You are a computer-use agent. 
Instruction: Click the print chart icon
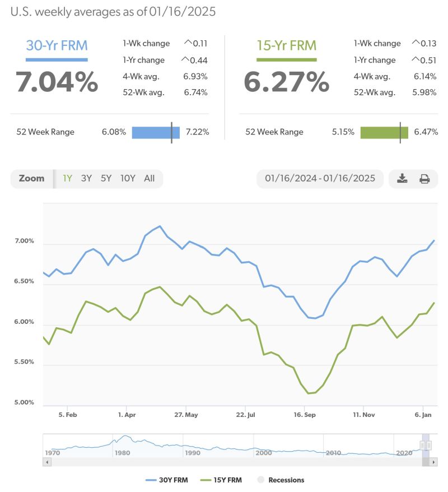pos(424,179)
